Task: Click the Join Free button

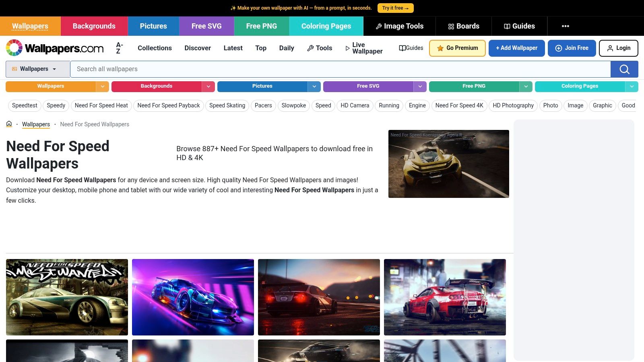Action: point(572,48)
